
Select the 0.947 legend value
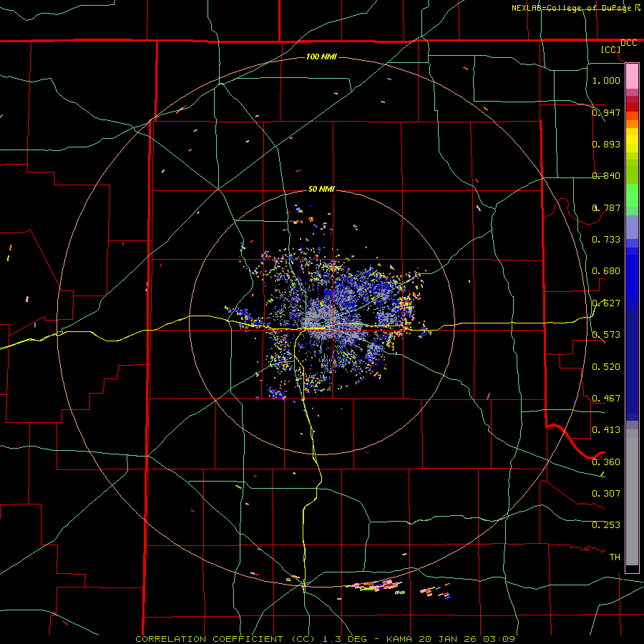click(x=606, y=112)
